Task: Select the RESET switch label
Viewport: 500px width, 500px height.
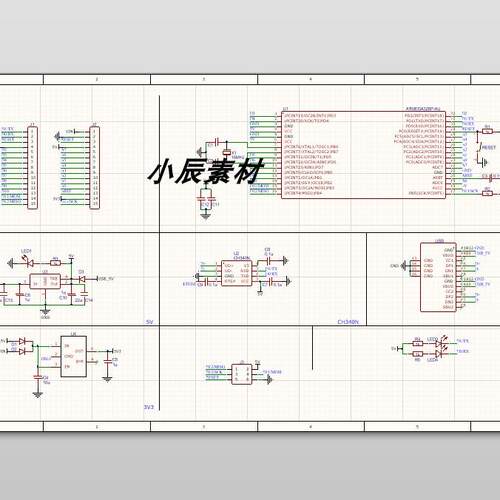Action: (x=489, y=147)
